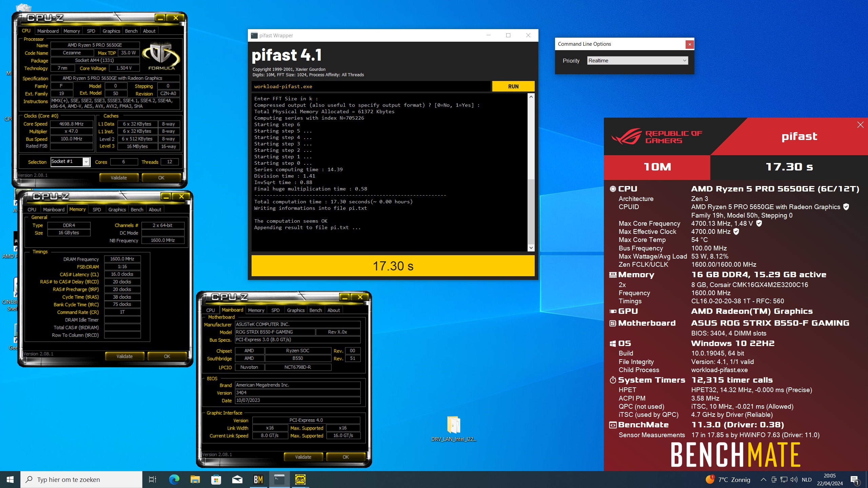This screenshot has height=488, width=868.
Task: Click Validate in the CPU-Z processor window
Action: 119,178
